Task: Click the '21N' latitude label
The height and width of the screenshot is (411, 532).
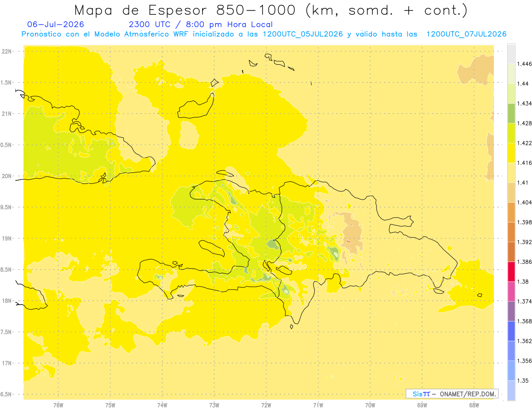Action: point(7,114)
